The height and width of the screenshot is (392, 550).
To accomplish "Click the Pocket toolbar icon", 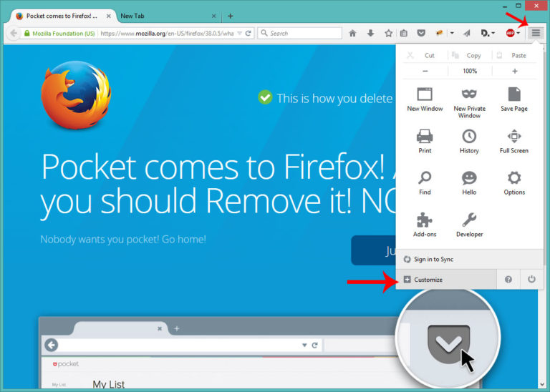I will pos(421,34).
